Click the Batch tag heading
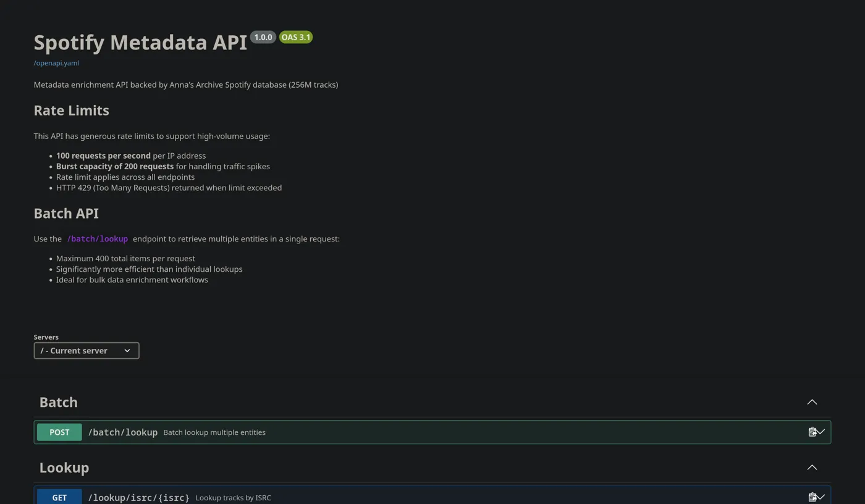This screenshot has width=865, height=504. [x=59, y=402]
